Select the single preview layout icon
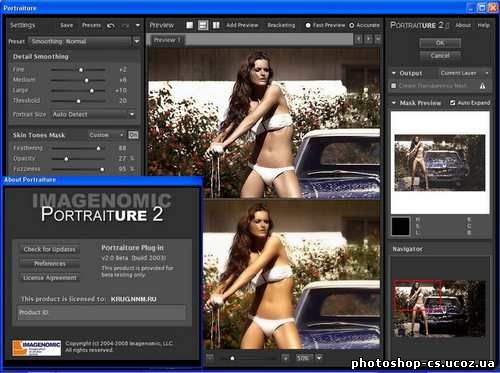The width and height of the screenshot is (500, 373). point(190,25)
